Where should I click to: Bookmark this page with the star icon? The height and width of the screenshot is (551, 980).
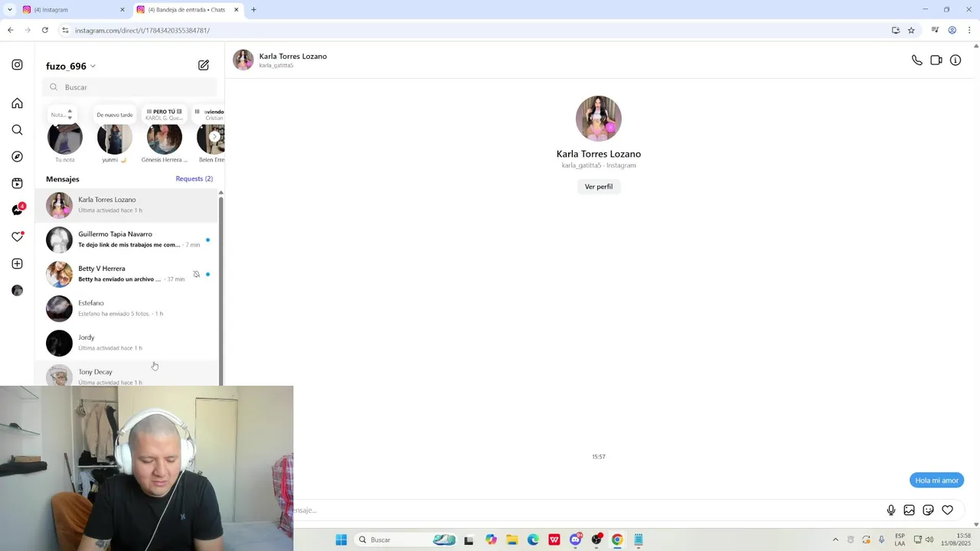click(x=911, y=31)
